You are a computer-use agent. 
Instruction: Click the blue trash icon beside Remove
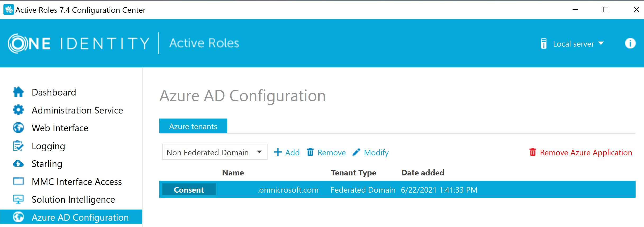tap(310, 152)
